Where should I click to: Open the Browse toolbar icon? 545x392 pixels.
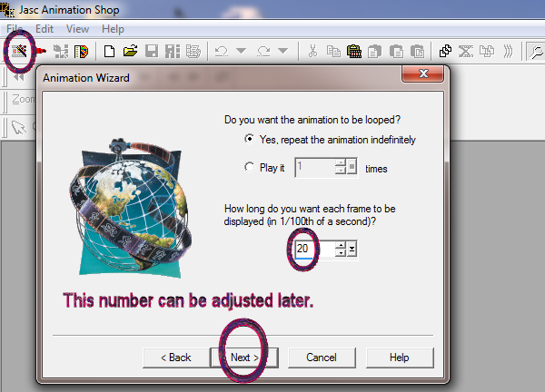(x=82, y=52)
